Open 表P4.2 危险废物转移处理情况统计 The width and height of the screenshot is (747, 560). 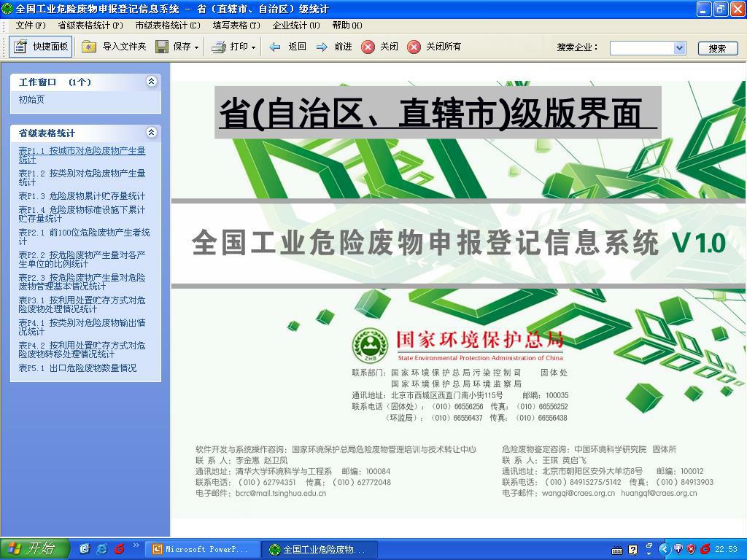tap(82, 349)
